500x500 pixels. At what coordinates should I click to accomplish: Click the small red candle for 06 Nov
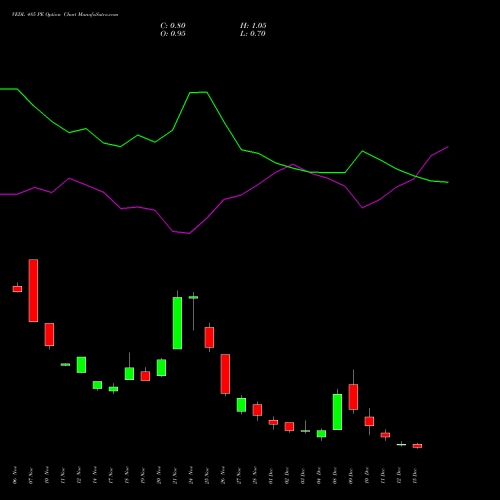(17, 289)
